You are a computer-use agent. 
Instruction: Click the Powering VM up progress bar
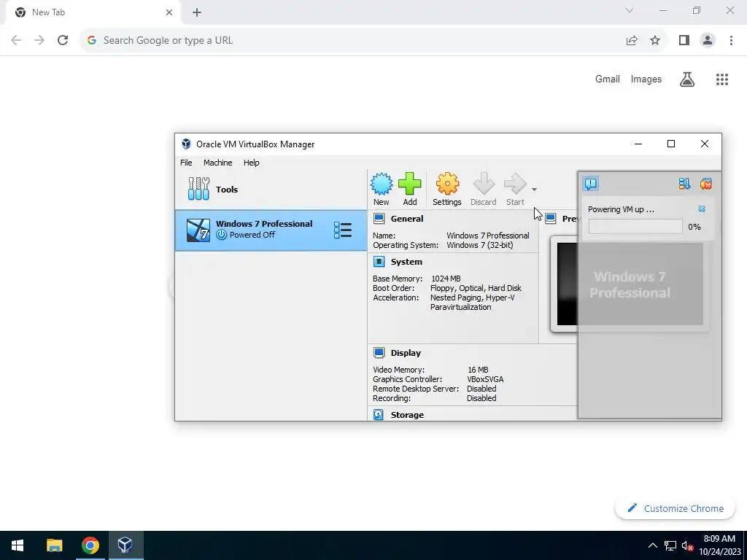point(635,227)
